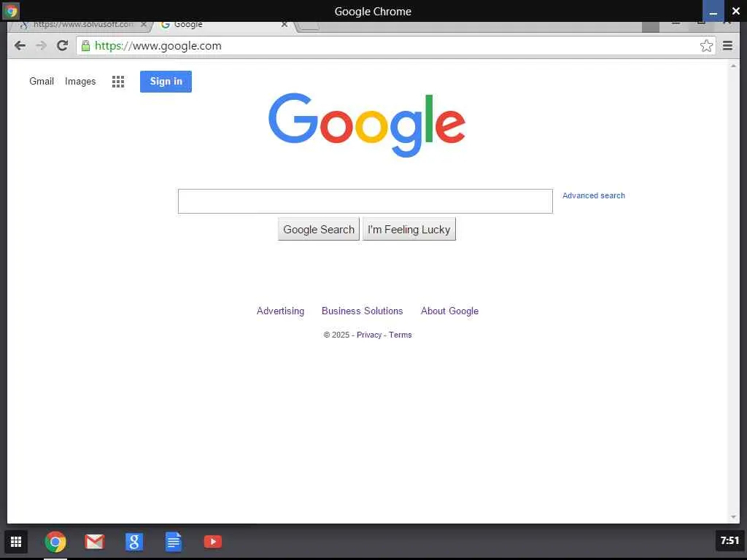Reload the page with the refresh icon
The height and width of the screenshot is (560, 747).
(x=62, y=46)
